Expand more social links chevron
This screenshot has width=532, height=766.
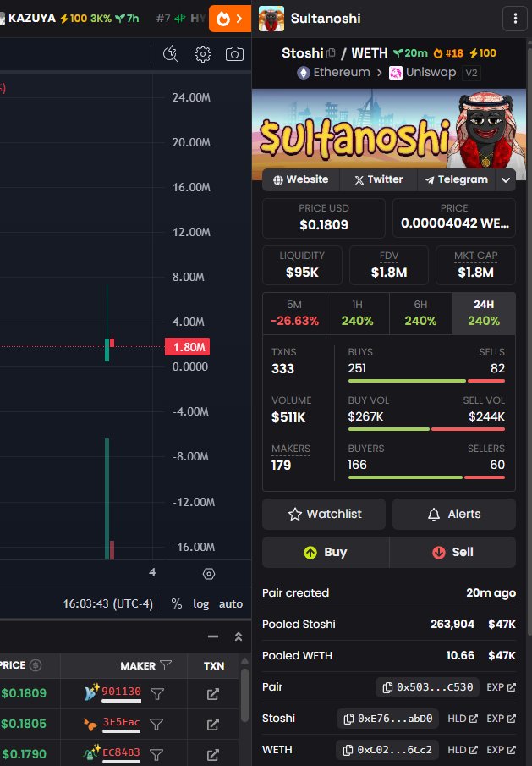(x=506, y=179)
